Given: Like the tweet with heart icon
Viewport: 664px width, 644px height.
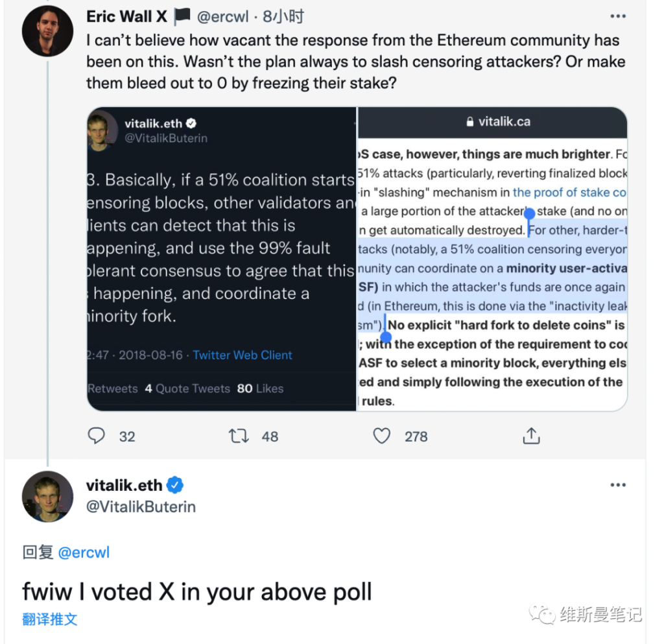Looking at the screenshot, I should click(381, 436).
